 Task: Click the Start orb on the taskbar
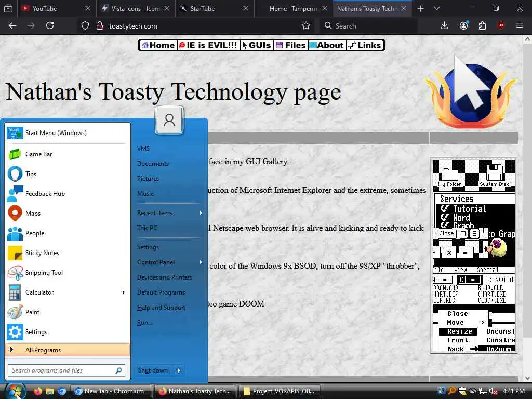pos(15,391)
